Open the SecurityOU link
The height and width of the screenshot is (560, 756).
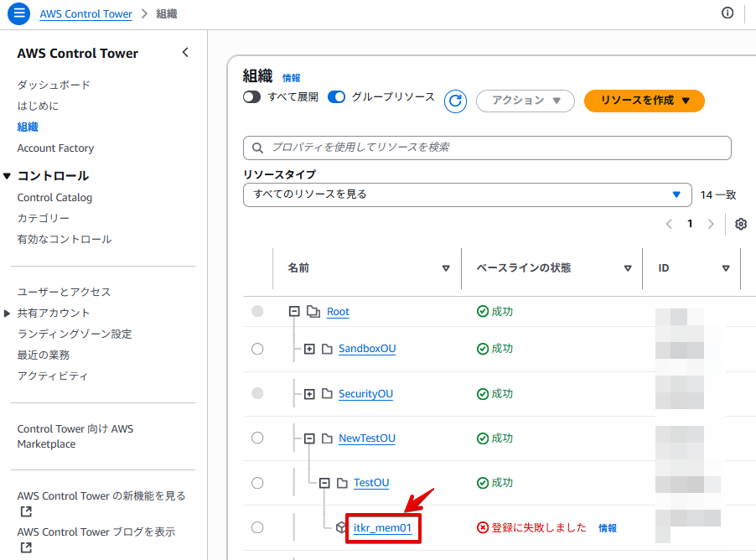coord(365,394)
